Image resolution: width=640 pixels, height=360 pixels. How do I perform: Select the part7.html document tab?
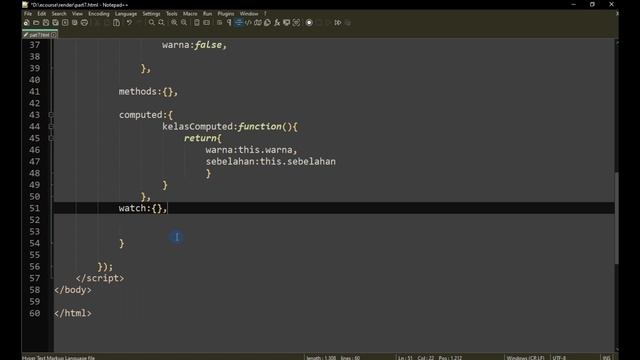point(39,35)
